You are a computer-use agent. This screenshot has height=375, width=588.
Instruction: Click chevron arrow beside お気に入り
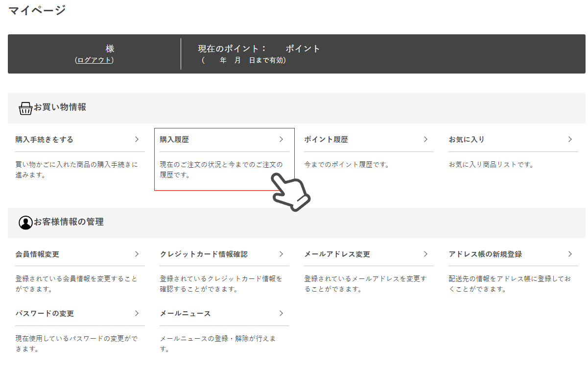tap(570, 140)
